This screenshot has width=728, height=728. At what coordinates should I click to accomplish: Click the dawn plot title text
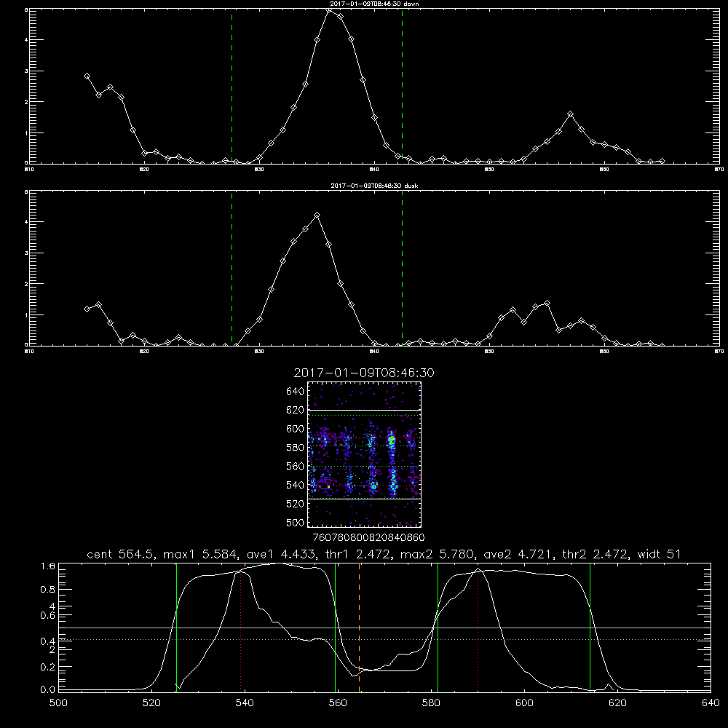point(374,4)
